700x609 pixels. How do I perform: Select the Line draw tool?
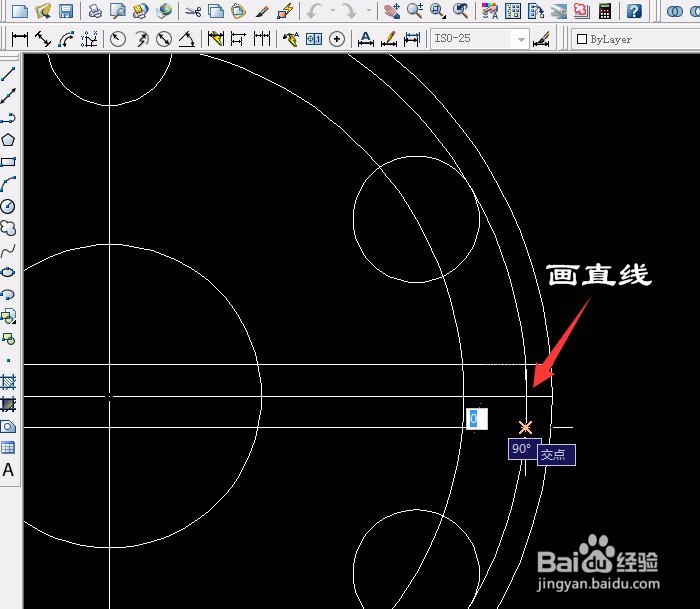point(8,74)
